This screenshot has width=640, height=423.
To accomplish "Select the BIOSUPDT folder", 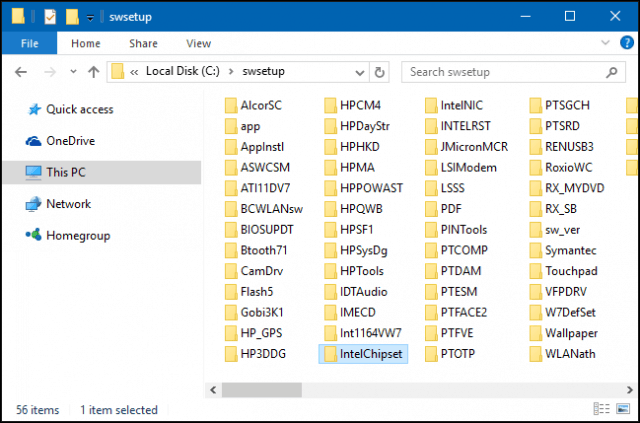I will pos(259,229).
